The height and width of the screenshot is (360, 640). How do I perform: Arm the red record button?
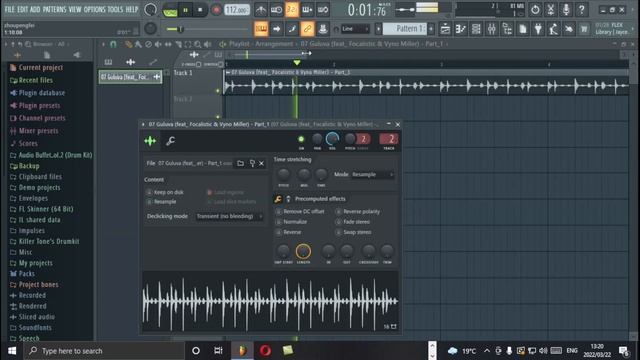click(216, 10)
